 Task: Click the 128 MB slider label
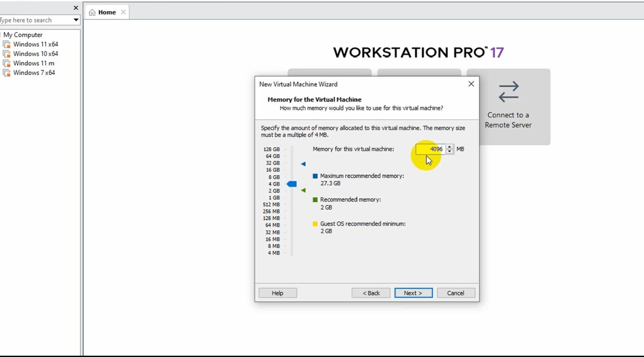[271, 218]
